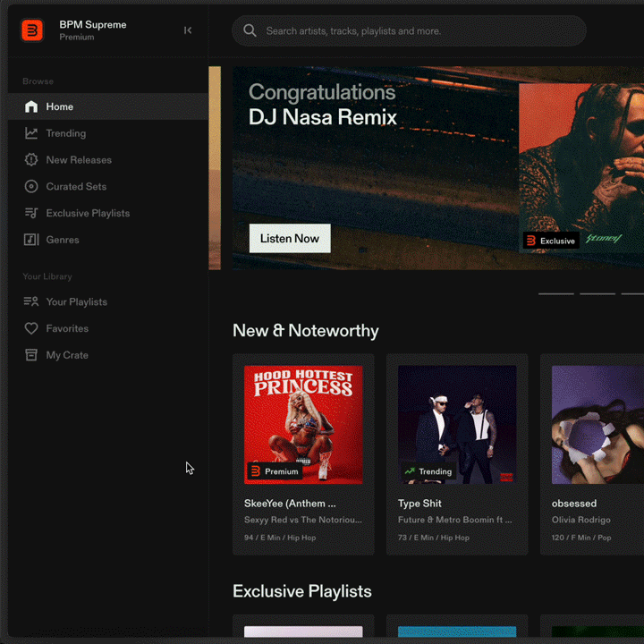
Task: Click the Exclusive Playlists section heading
Action: pyautogui.click(x=302, y=591)
